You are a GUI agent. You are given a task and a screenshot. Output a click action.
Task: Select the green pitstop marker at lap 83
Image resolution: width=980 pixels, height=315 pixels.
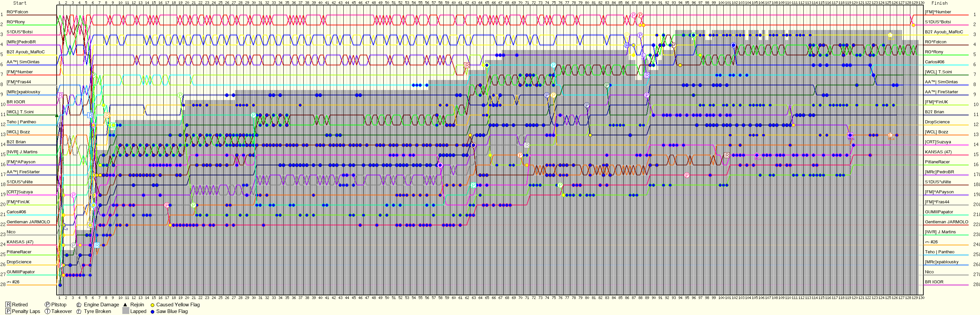607,85
